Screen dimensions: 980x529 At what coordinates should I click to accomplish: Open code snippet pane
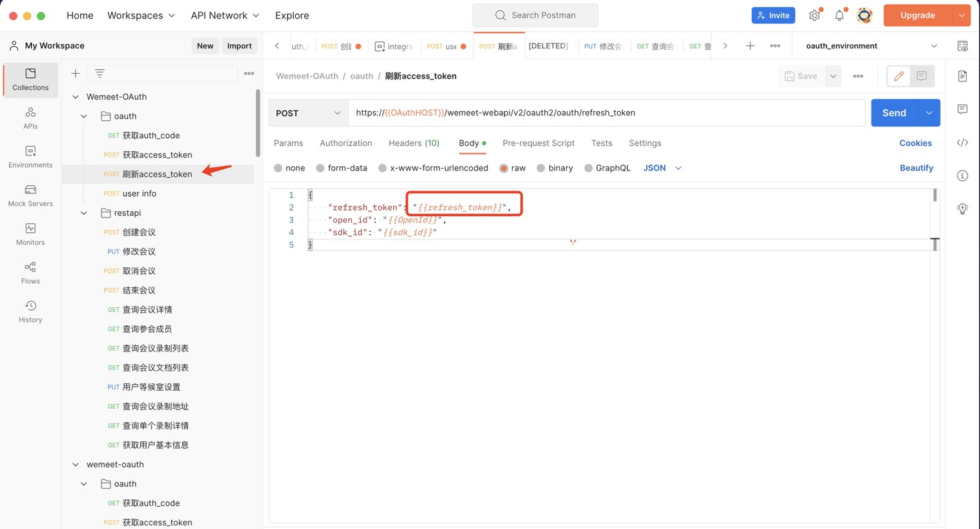tap(963, 142)
